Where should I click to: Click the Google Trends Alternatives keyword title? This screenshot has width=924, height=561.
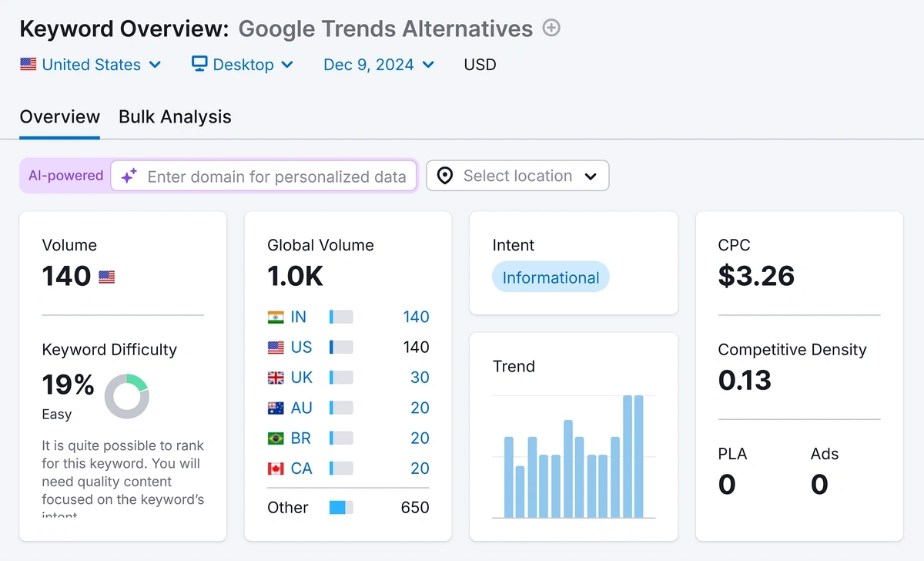pos(386,29)
